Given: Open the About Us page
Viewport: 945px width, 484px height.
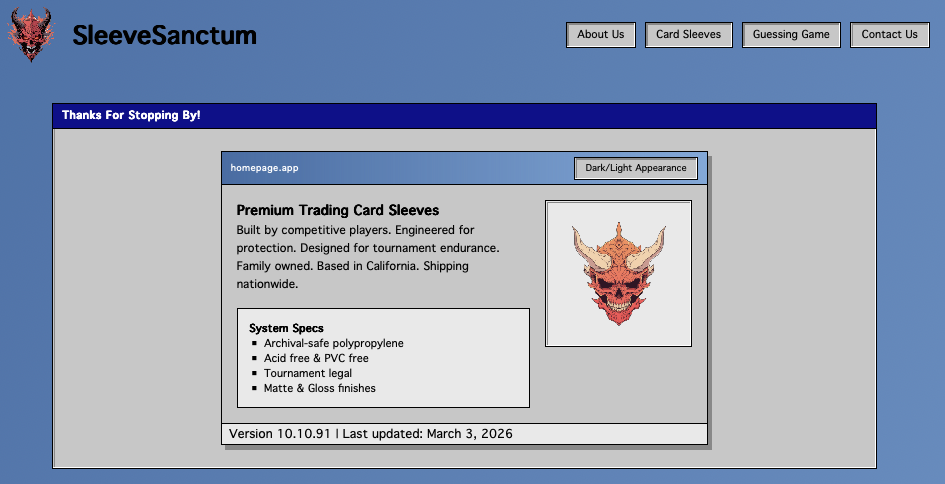Looking at the screenshot, I should click(x=600, y=35).
